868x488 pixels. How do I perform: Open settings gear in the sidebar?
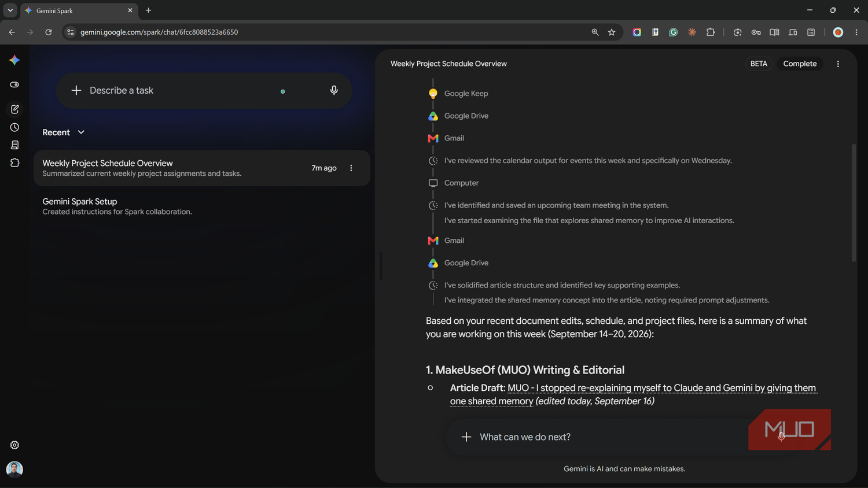[x=14, y=445]
